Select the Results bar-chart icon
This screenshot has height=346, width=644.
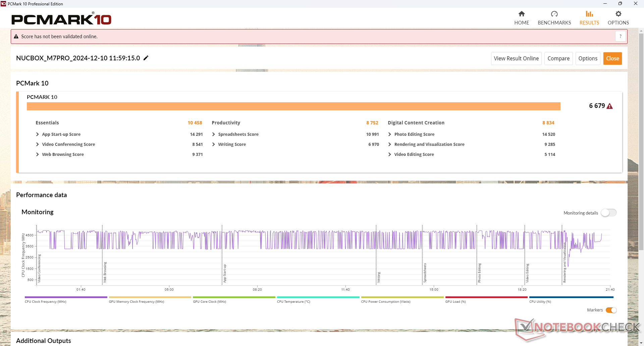tap(589, 14)
